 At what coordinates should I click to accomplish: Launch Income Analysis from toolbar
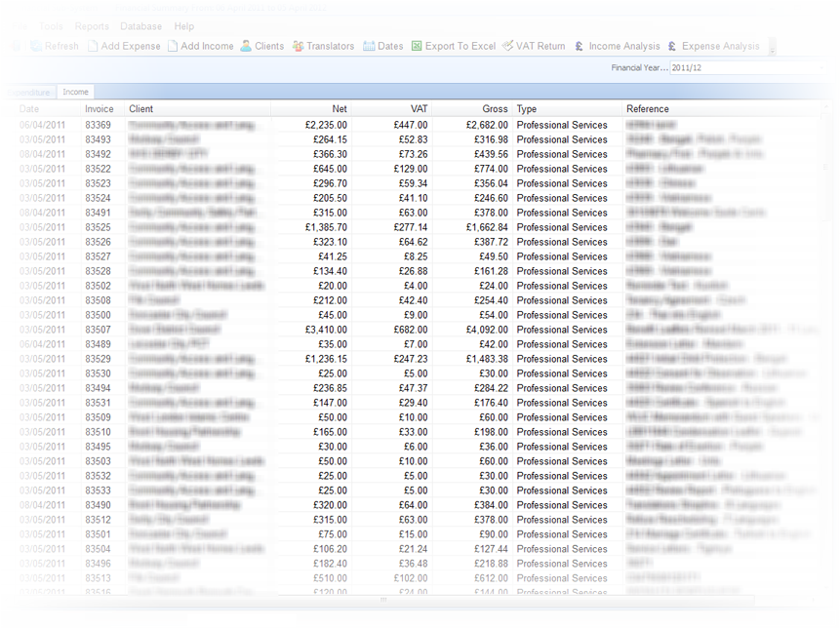[x=580, y=46]
